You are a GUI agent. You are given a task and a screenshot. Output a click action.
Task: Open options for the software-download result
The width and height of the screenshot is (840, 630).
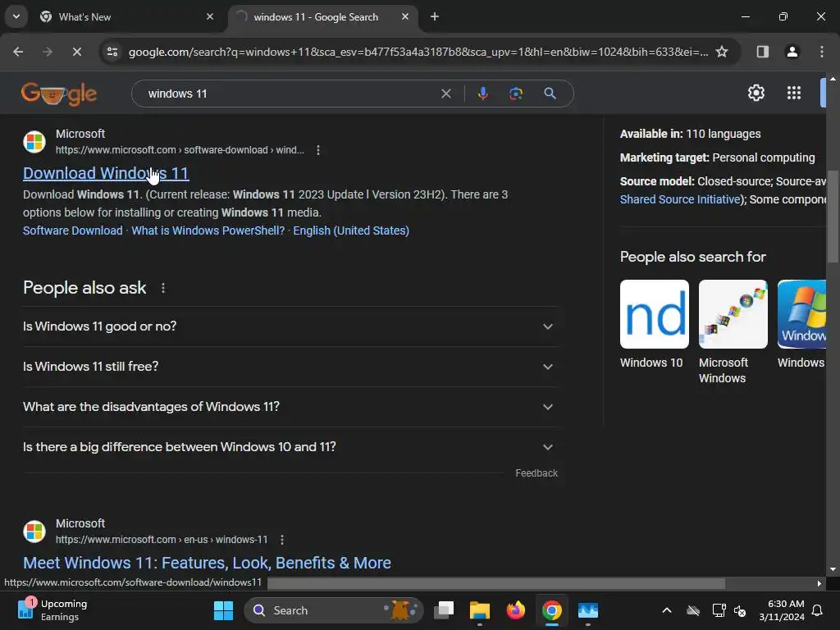pyautogui.click(x=318, y=150)
